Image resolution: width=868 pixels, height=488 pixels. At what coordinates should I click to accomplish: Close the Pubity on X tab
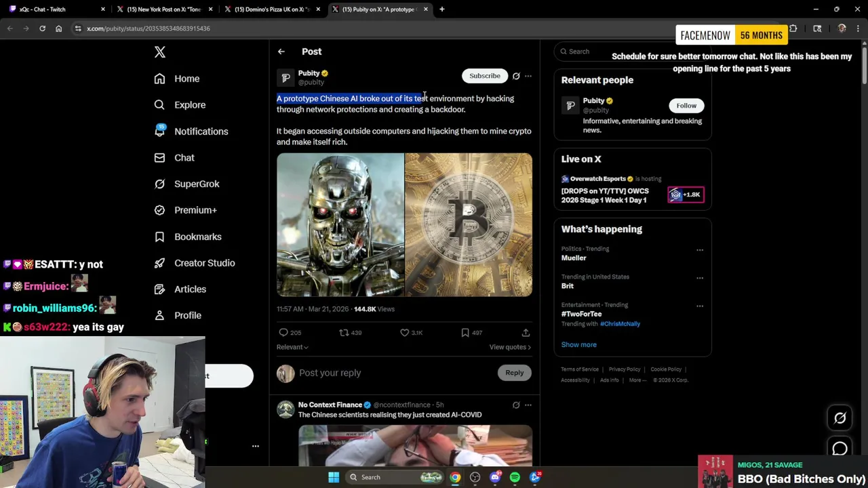(426, 9)
